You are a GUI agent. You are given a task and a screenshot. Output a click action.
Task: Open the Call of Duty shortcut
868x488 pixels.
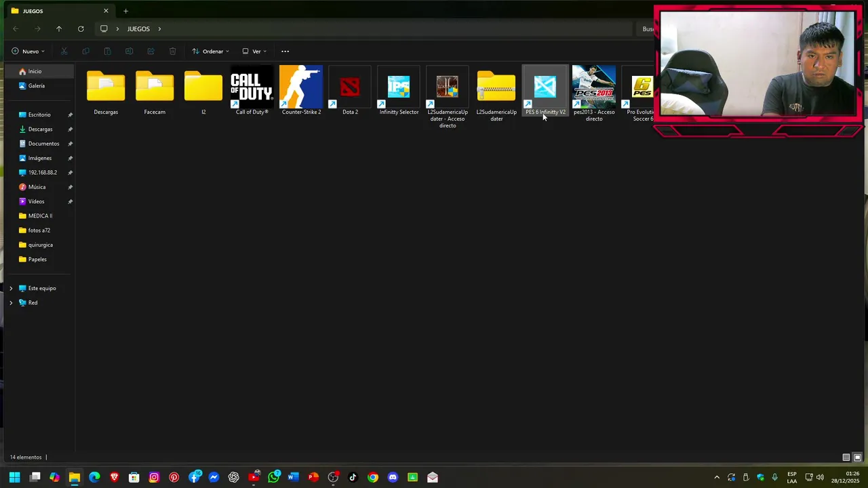click(252, 91)
